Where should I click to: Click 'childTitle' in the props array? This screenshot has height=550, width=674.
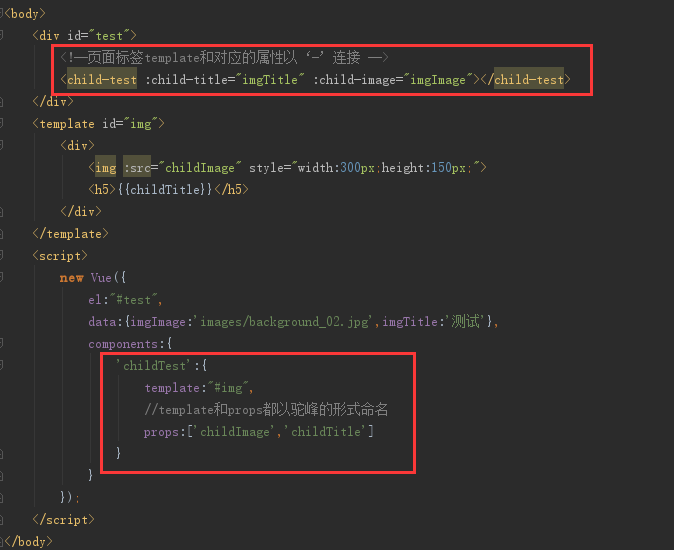click(326, 431)
